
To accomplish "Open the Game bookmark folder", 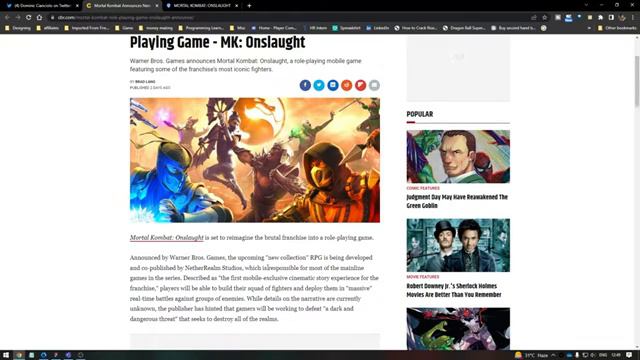I will (x=124, y=28).
